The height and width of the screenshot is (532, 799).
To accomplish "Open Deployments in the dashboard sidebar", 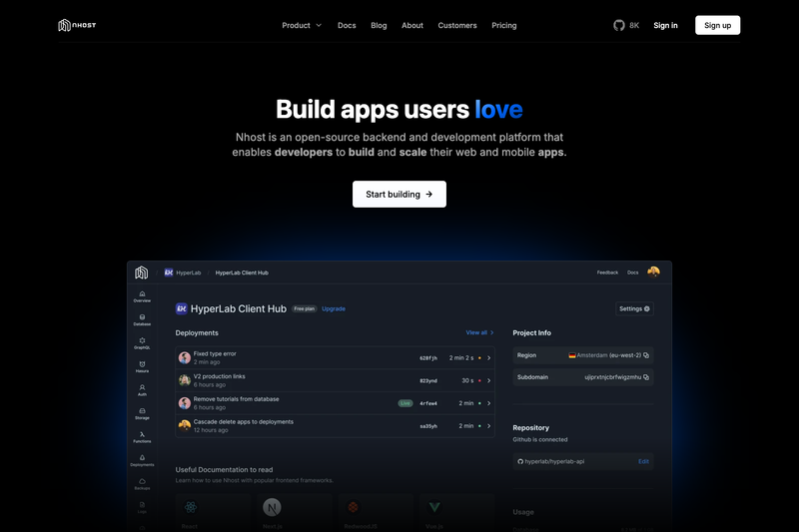I will 142,460.
